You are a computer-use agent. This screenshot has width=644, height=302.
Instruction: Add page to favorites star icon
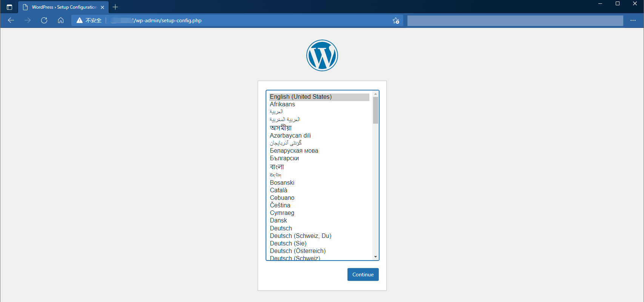click(396, 20)
